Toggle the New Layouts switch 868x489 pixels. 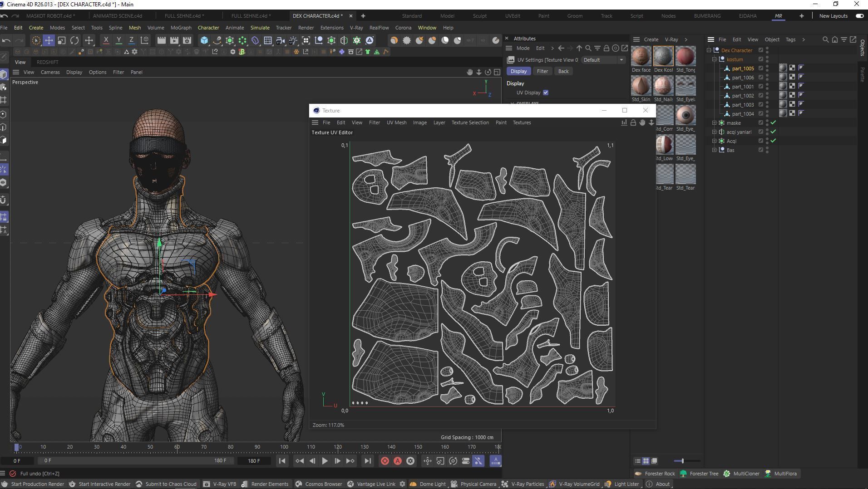click(859, 16)
